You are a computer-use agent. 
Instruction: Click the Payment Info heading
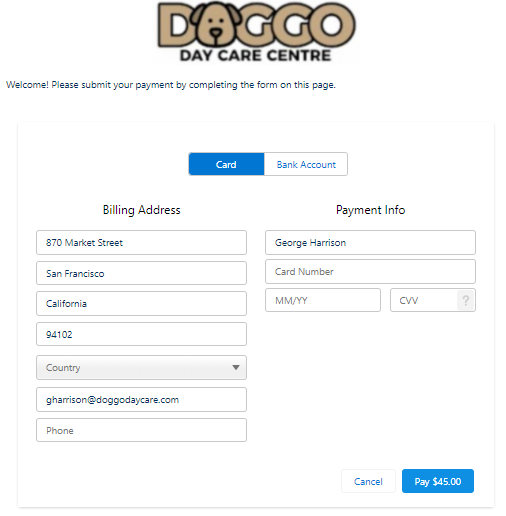click(x=370, y=210)
